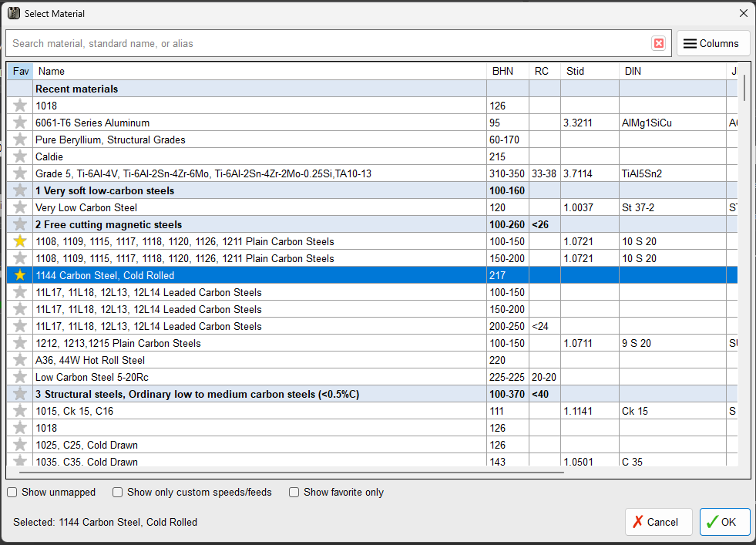This screenshot has height=545, width=756.
Task: Click the RC column header
Action: pyautogui.click(x=545, y=72)
